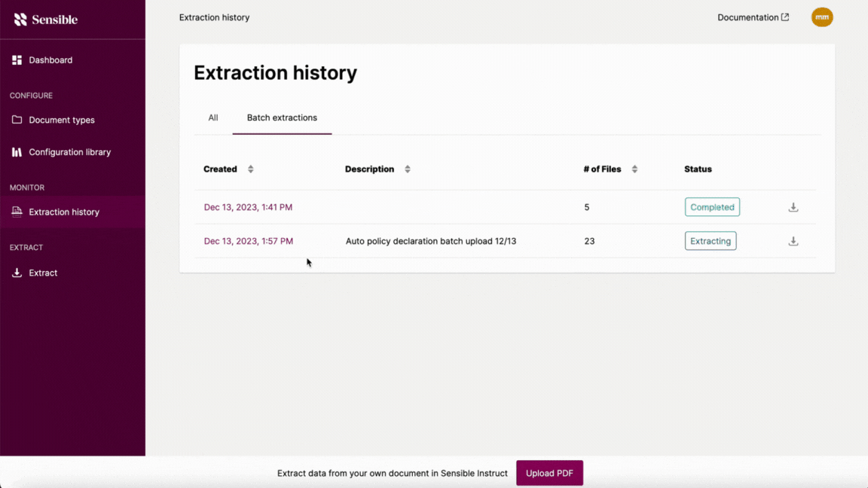The height and width of the screenshot is (488, 868).
Task: Click the Extraction history breadcrumb text
Action: tap(214, 17)
